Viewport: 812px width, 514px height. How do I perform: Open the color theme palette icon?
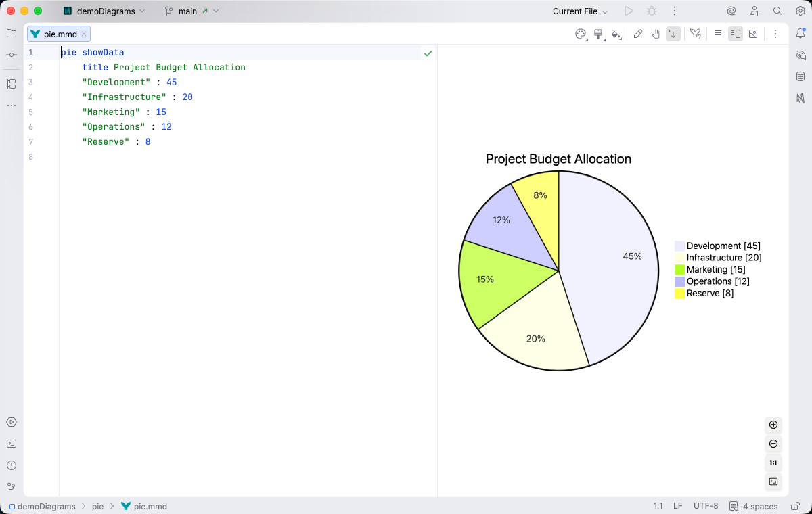(x=580, y=34)
